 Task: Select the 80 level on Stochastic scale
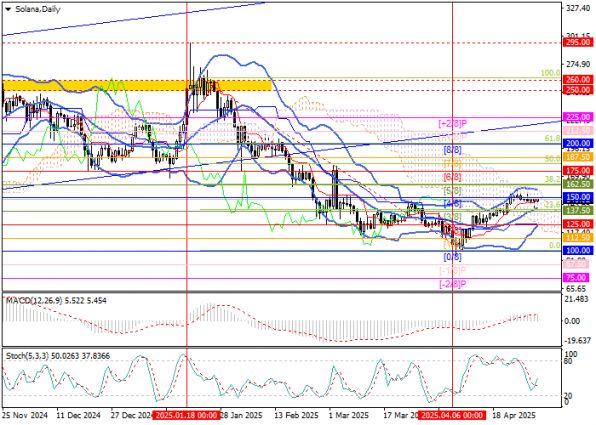click(569, 361)
